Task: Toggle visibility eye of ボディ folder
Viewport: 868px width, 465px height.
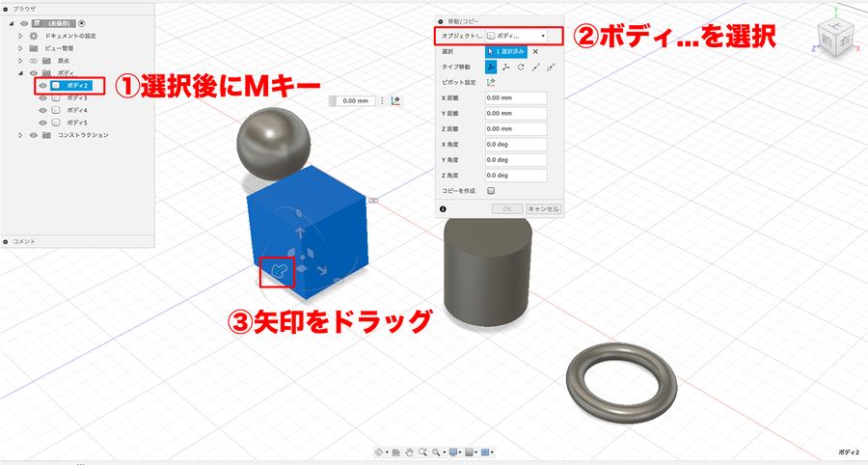Action: 33,73
